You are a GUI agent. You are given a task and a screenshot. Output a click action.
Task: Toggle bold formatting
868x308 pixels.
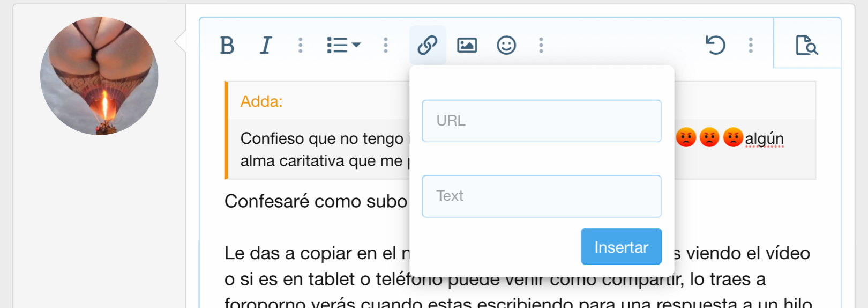pos(227,46)
